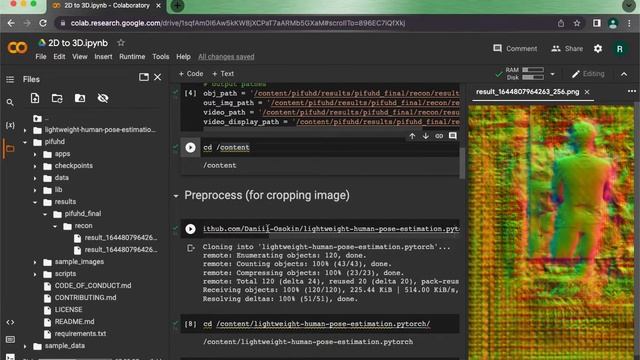Image resolution: width=640 pixels, height=360 pixels.
Task: Close the Files panel
Action: pyautogui.click(x=158, y=77)
